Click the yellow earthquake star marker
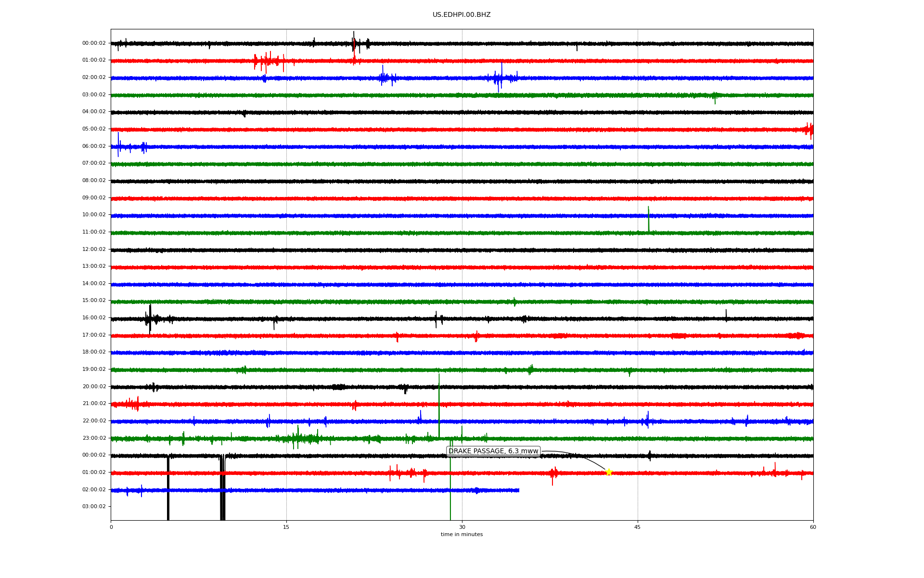The image size is (924, 578). tap(608, 472)
